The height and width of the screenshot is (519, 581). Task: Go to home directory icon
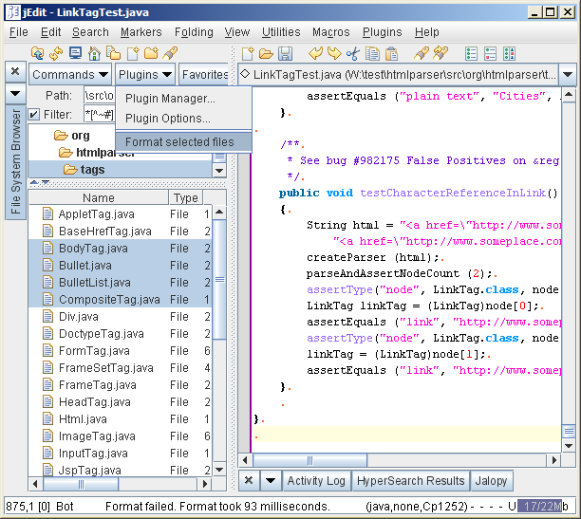point(94,54)
